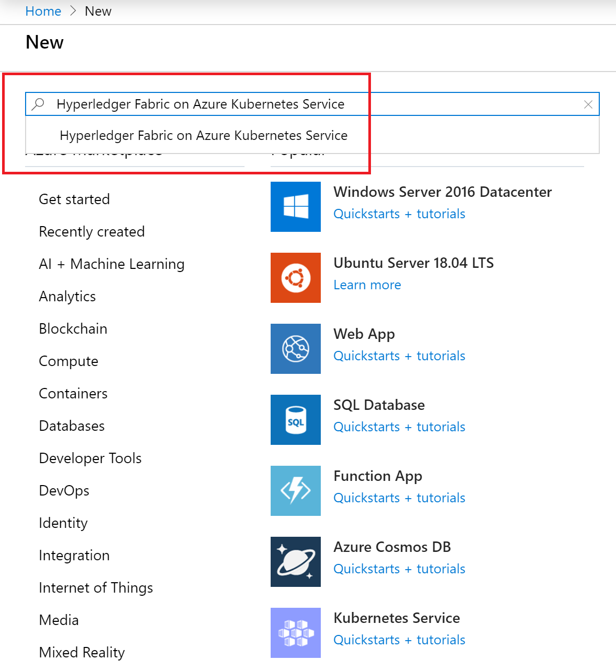616x672 pixels.
Task: Open the Get started category
Action: click(74, 199)
